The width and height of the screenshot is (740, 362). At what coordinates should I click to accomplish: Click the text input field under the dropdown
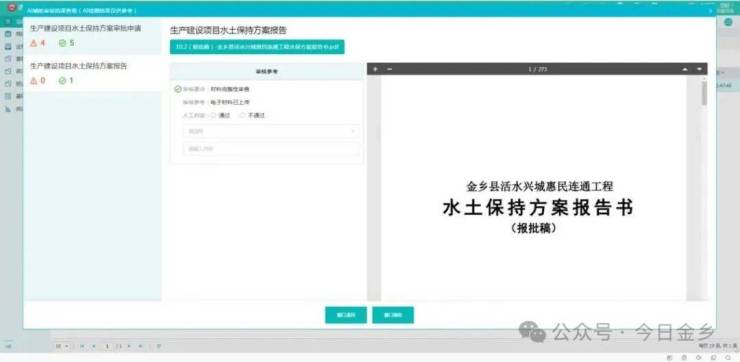(271, 149)
